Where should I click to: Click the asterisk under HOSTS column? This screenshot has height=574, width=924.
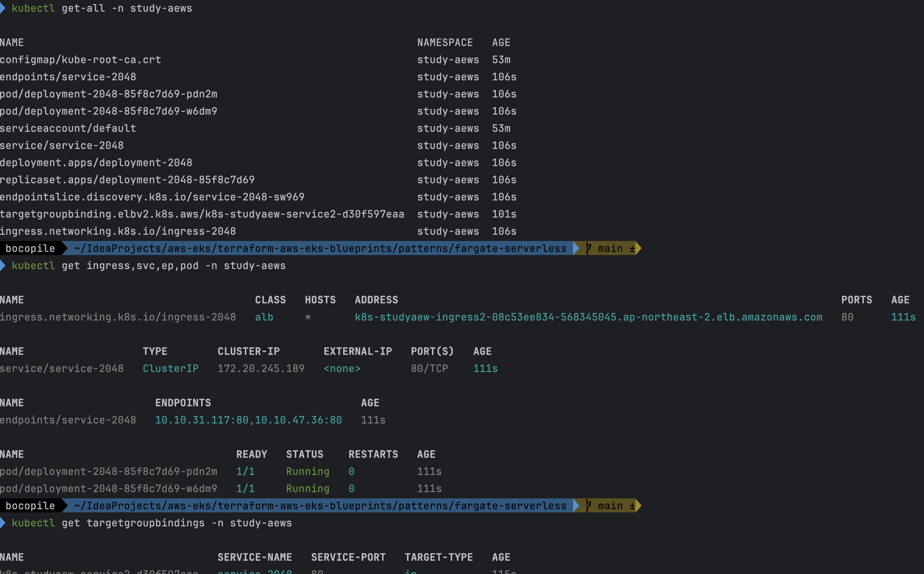click(308, 317)
